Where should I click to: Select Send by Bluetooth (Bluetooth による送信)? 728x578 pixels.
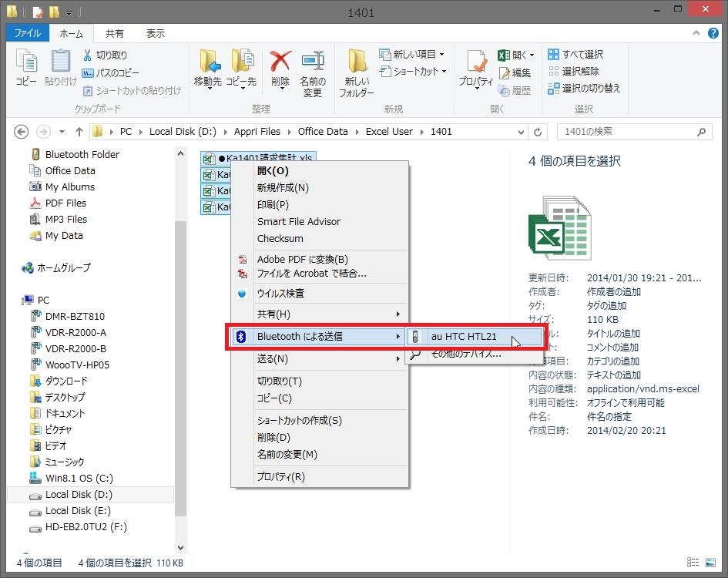click(318, 336)
